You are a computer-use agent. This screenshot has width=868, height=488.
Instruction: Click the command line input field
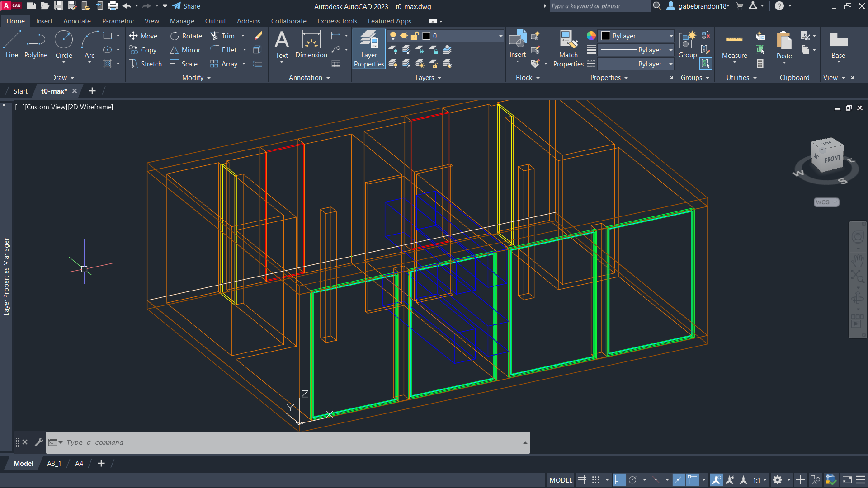click(x=289, y=442)
